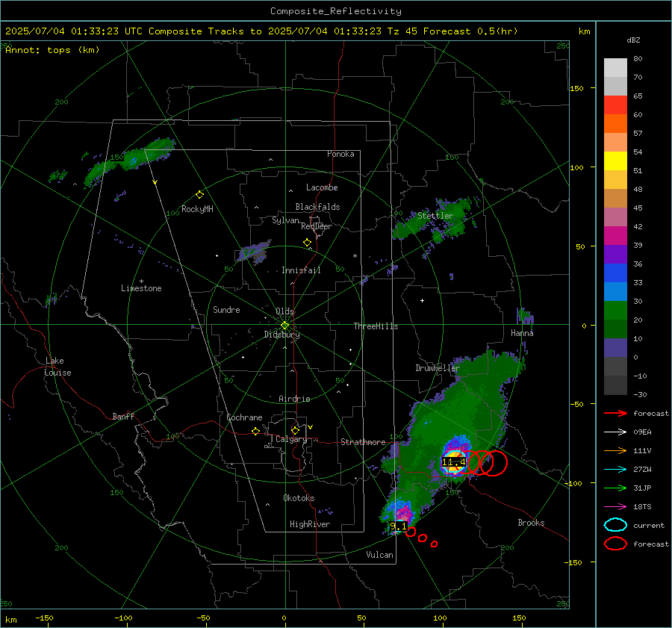The height and width of the screenshot is (628, 672).
Task: Click the storm top label 9.1
Action: pyautogui.click(x=398, y=526)
